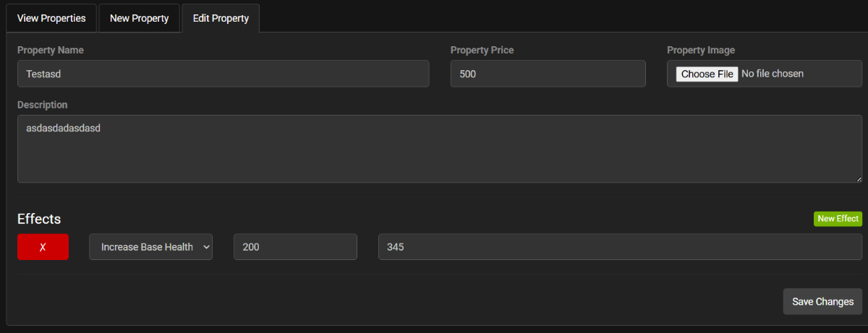Click the effect field showing 345
868x333 pixels.
(x=620, y=247)
